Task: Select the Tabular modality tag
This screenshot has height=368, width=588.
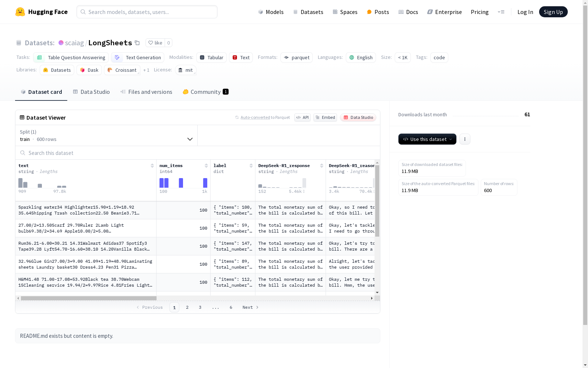Action: [211, 57]
